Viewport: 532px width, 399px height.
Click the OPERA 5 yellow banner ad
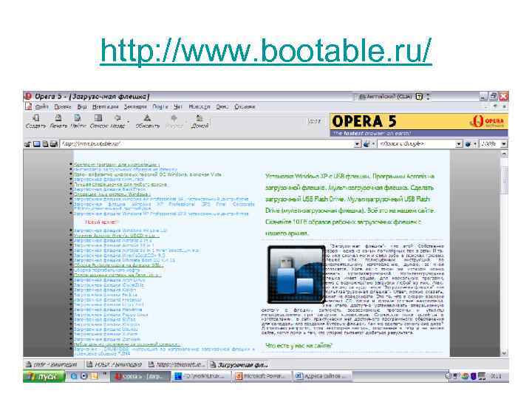click(x=419, y=125)
